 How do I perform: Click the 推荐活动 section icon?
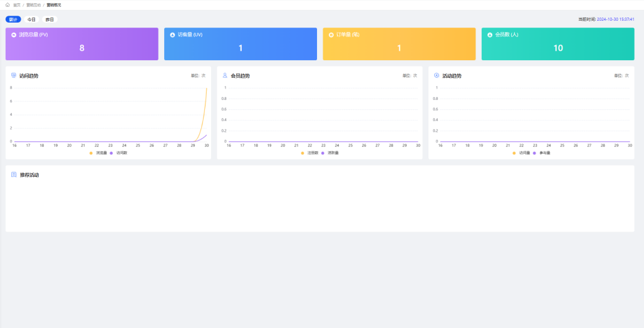coord(14,174)
